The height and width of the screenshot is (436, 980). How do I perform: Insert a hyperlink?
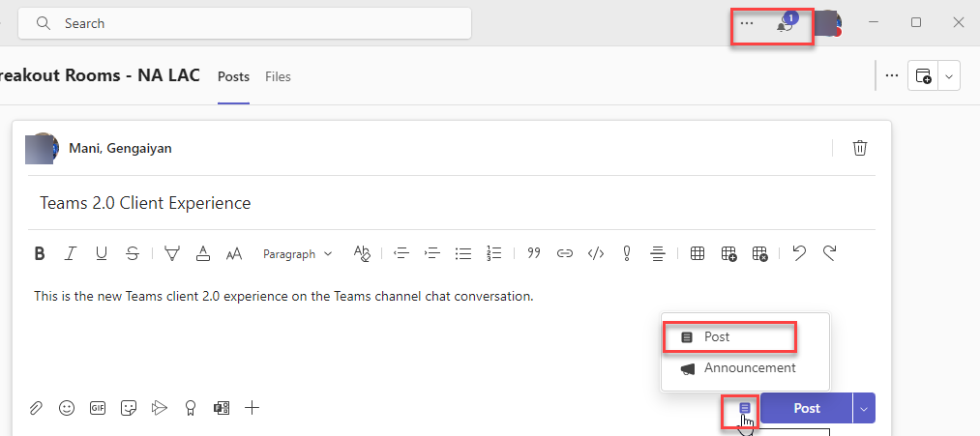tap(565, 253)
